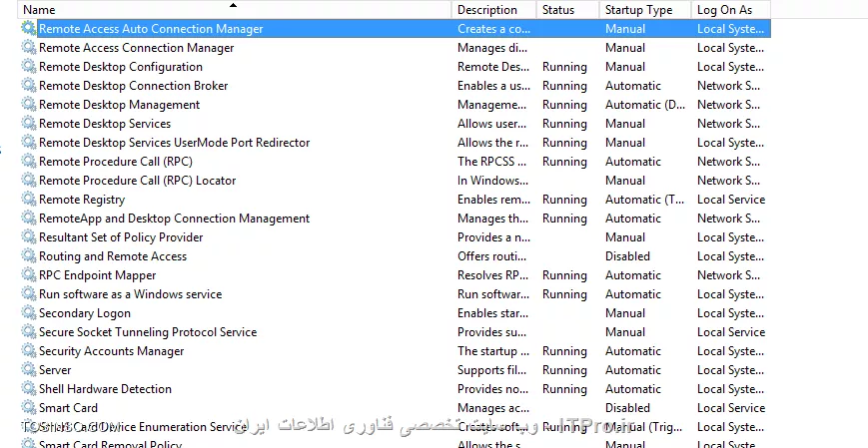
Task: Click gear icon of Secure Socket Tunneling Protocol Service
Action: click(x=29, y=331)
